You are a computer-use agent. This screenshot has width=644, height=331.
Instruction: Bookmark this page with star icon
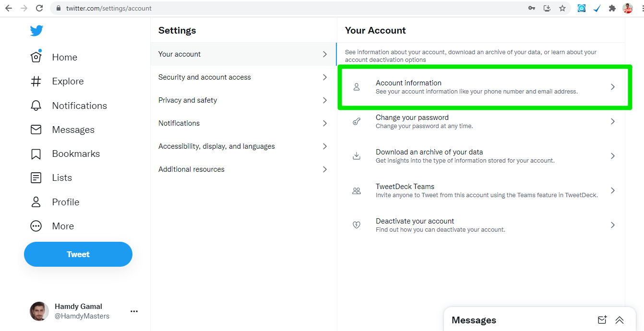coord(562,8)
